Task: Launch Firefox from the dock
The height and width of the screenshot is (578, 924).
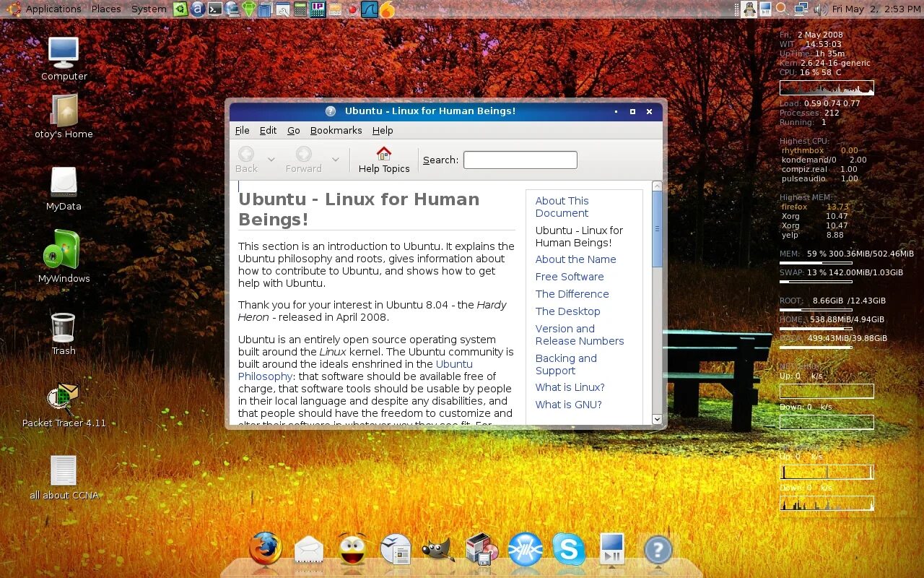Action: point(266,549)
